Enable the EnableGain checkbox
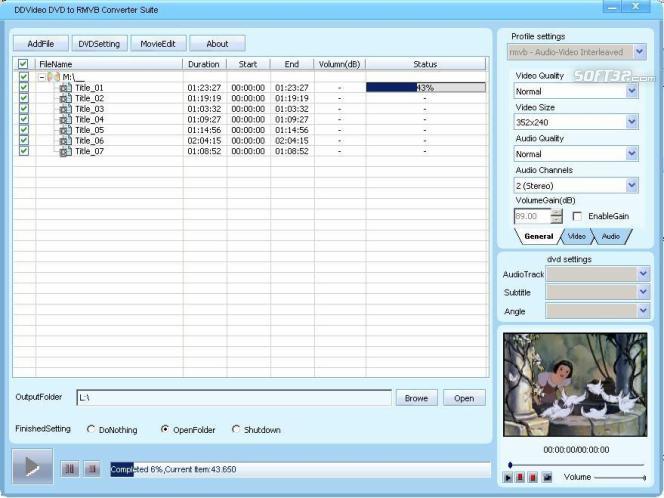Viewport: 664px width, 498px height. pyautogui.click(x=577, y=216)
